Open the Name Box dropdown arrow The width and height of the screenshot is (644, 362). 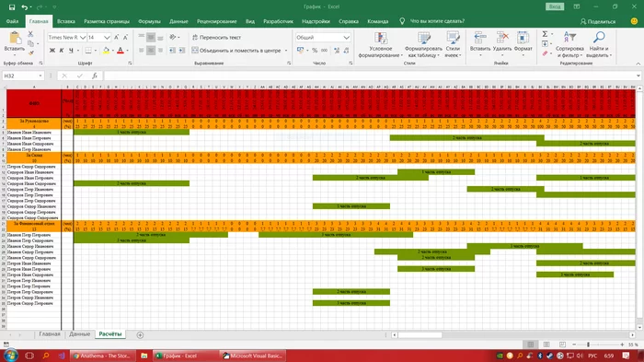(x=40, y=76)
